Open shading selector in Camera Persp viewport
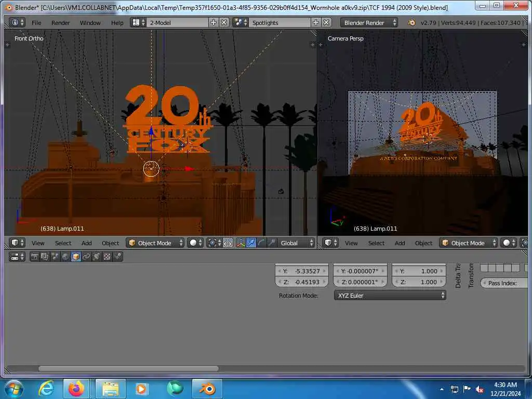This screenshot has height=399, width=532. pos(509,243)
